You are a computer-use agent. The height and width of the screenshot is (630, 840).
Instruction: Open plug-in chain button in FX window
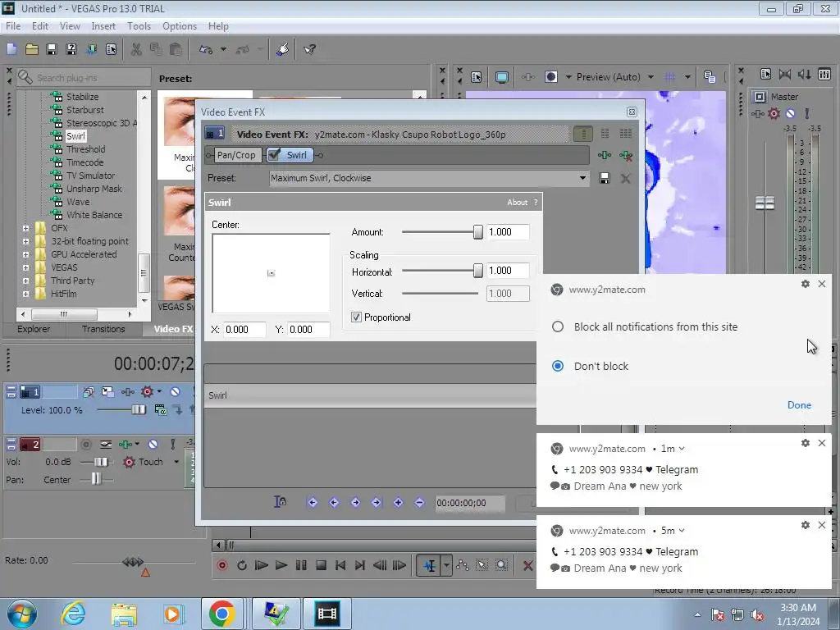(605, 155)
